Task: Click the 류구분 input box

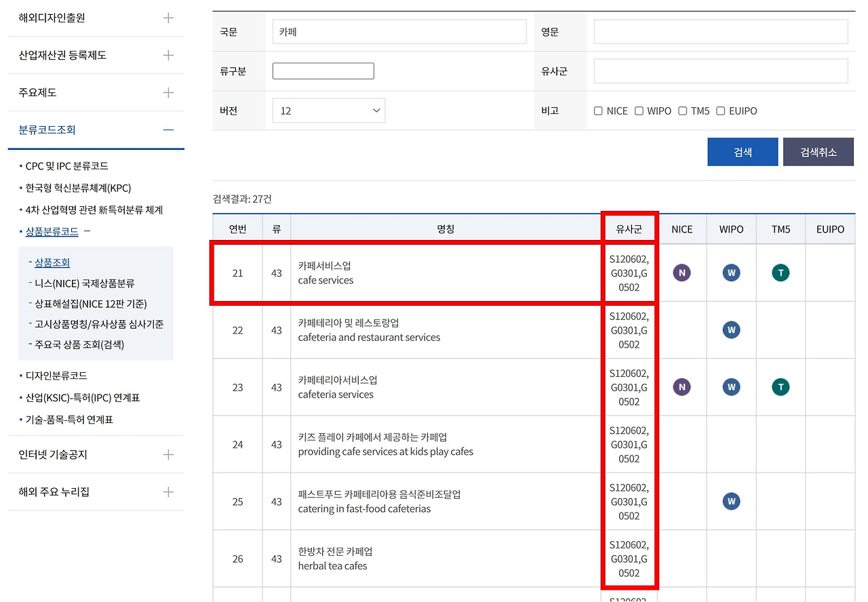Action: click(323, 71)
